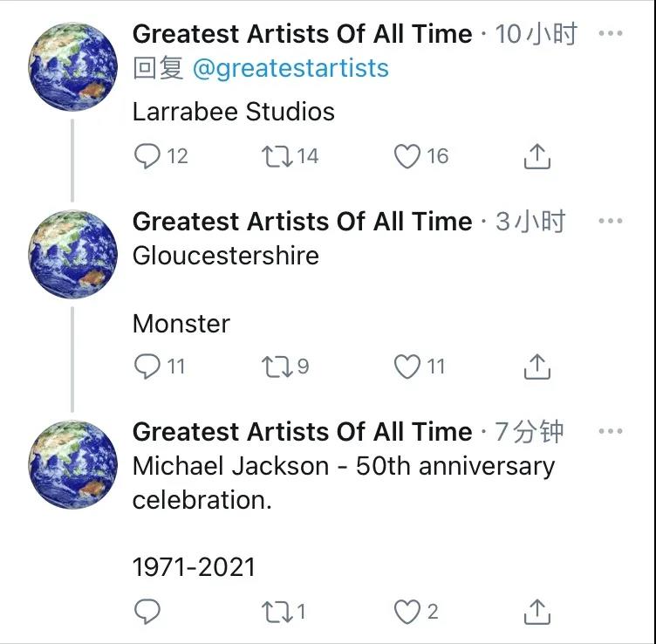Image resolution: width=656 pixels, height=644 pixels.
Task: Reply to the Larrabee Studios tweet
Action: (147, 156)
